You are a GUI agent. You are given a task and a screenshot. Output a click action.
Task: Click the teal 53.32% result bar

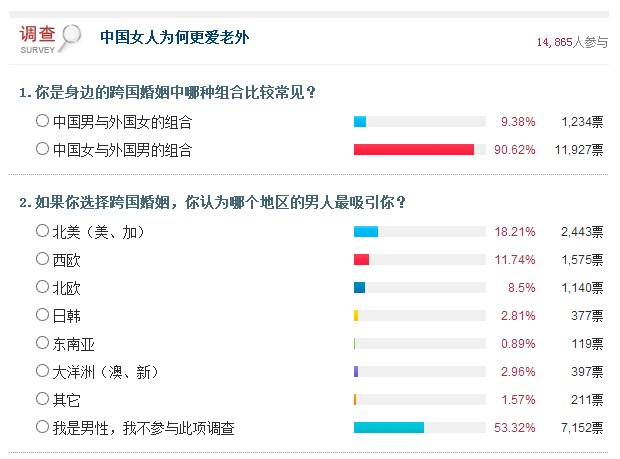(389, 427)
